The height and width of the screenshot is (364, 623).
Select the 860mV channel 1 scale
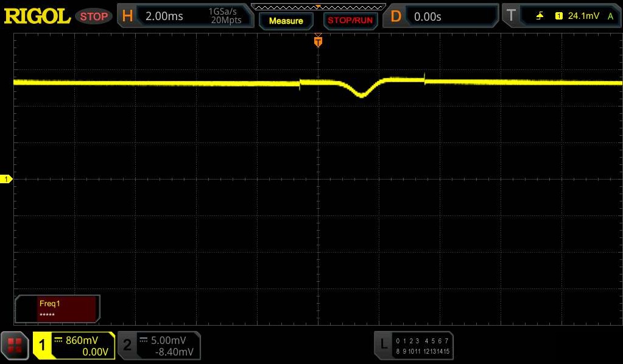point(82,340)
